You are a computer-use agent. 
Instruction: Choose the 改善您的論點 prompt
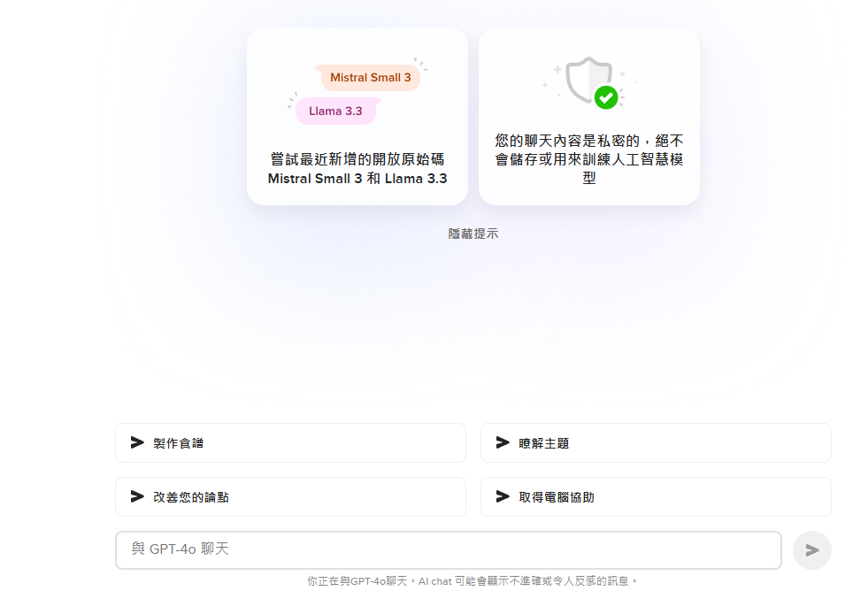point(290,496)
